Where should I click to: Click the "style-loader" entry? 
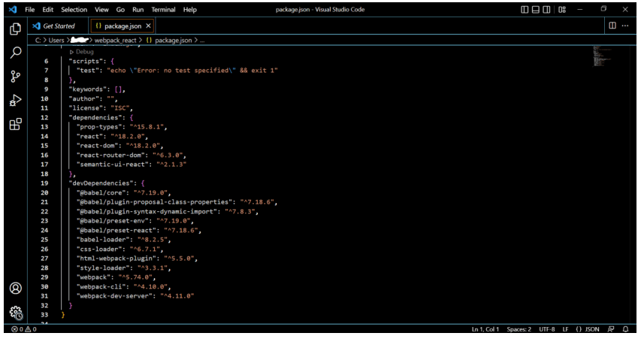coord(123,268)
